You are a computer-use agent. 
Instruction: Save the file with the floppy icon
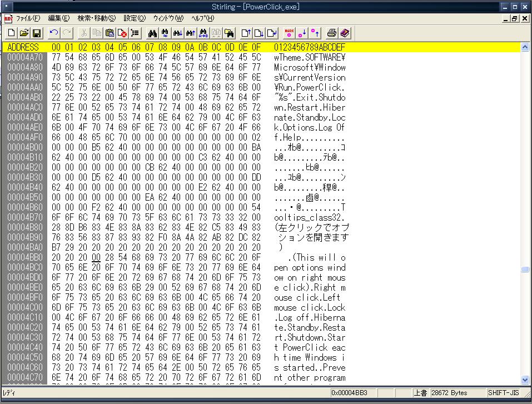coord(37,33)
